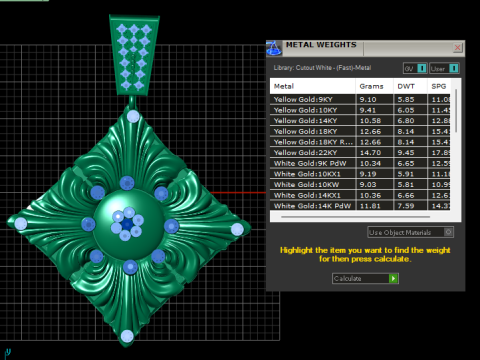The image size is (480, 360).
Task: Select the Yellow Gold:9KY row
Action: point(360,99)
